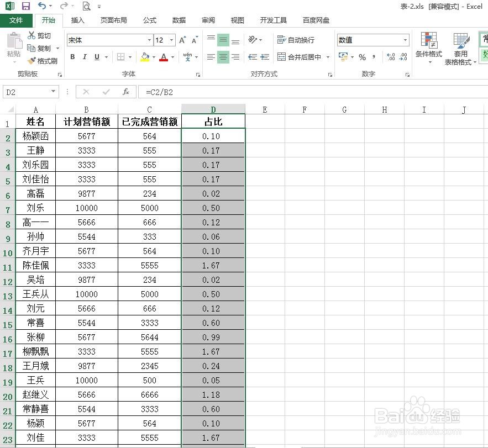Screen dimensions: 488x448
Task: Open Print Preview from quick access toolbar
Action: tap(86, 6)
